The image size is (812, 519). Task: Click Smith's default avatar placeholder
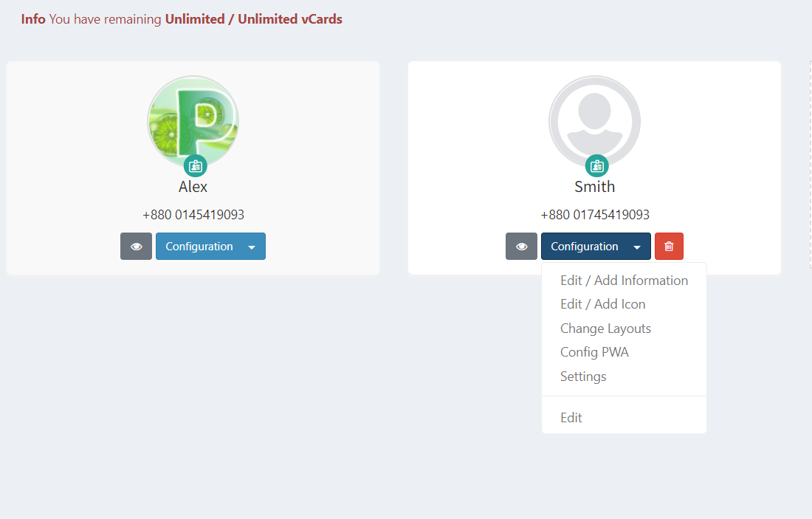click(x=594, y=120)
